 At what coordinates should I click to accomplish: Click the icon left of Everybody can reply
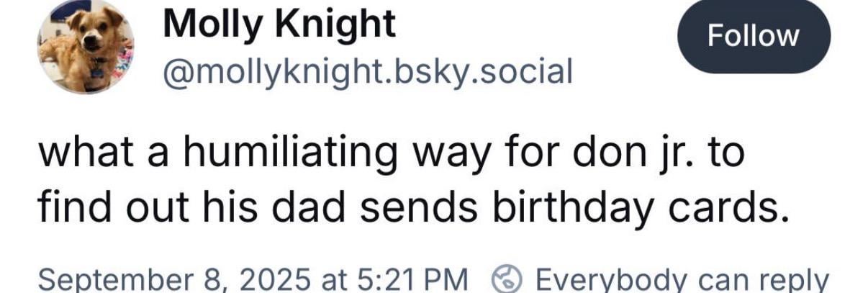(x=507, y=279)
